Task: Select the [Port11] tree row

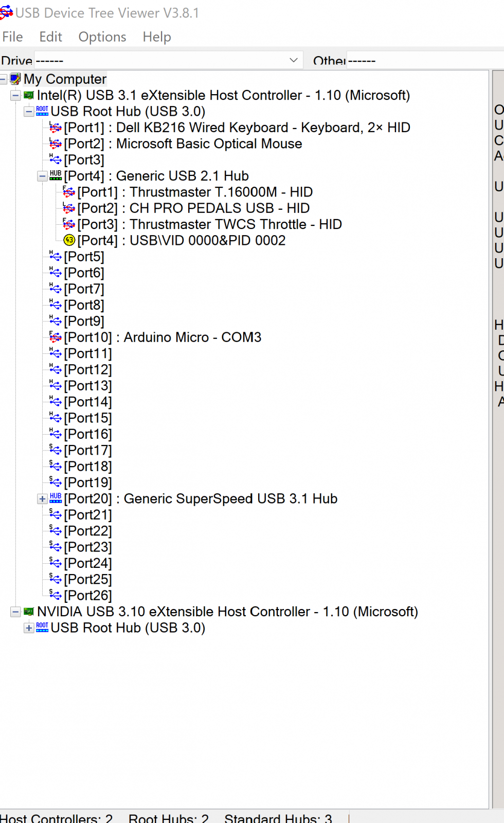Action: pyautogui.click(x=88, y=353)
